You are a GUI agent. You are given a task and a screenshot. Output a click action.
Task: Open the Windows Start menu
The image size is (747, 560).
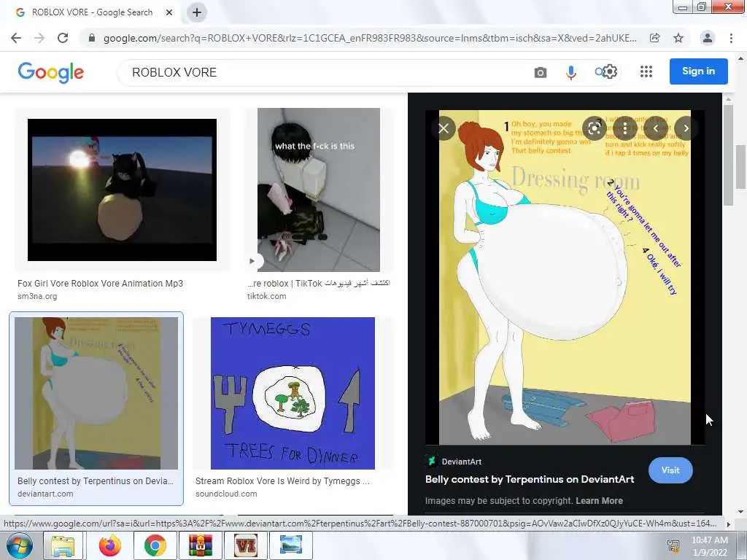tap(20, 545)
